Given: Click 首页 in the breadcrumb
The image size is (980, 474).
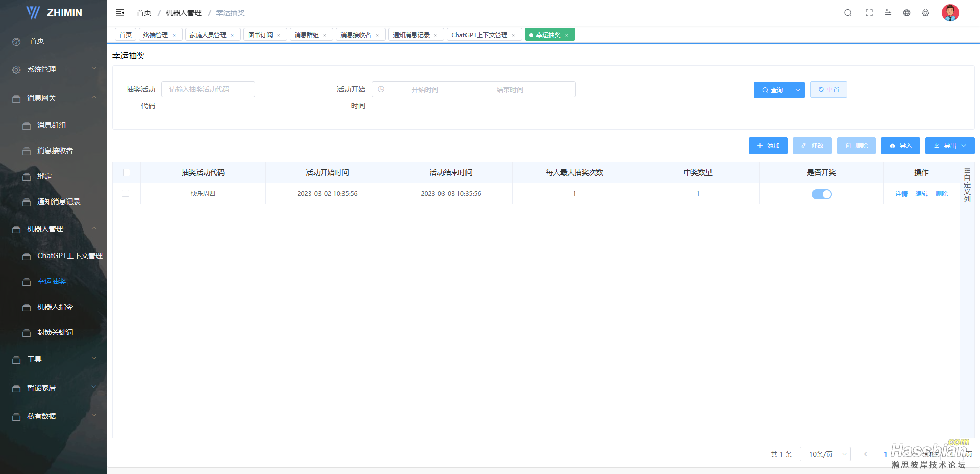Looking at the screenshot, I should [144, 13].
